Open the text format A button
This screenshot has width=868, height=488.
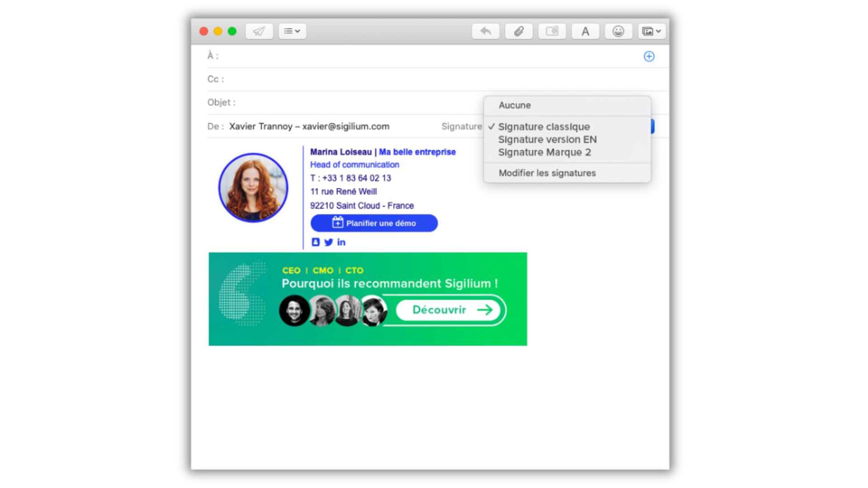coord(585,31)
